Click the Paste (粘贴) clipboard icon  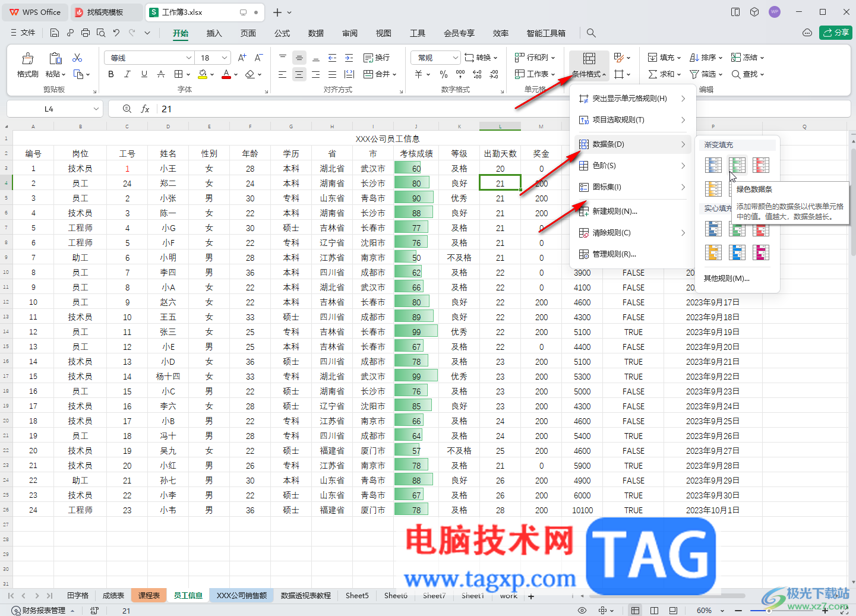coord(55,58)
